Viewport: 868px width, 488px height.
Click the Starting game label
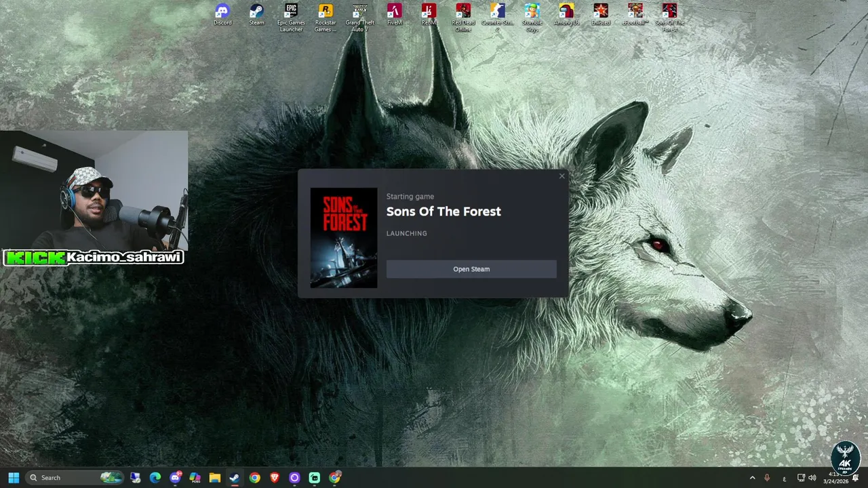[410, 197]
